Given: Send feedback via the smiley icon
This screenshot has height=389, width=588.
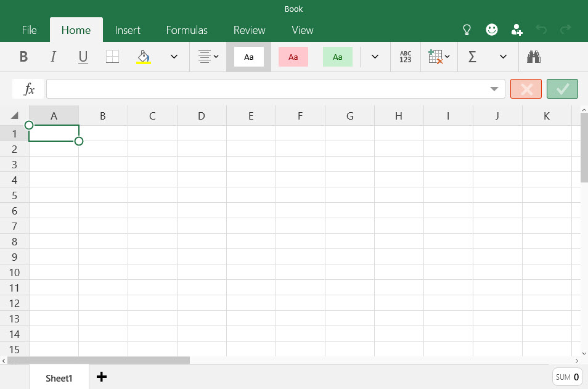Looking at the screenshot, I should pyautogui.click(x=492, y=30).
